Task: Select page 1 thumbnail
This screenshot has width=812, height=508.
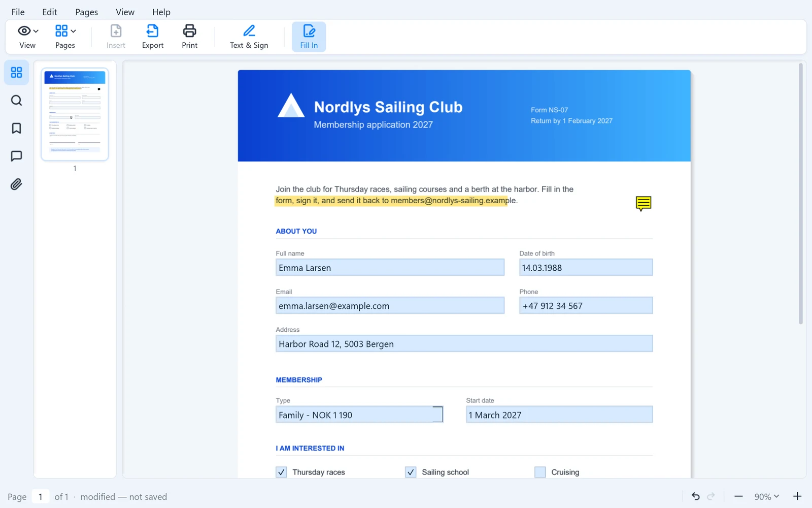Action: point(75,114)
